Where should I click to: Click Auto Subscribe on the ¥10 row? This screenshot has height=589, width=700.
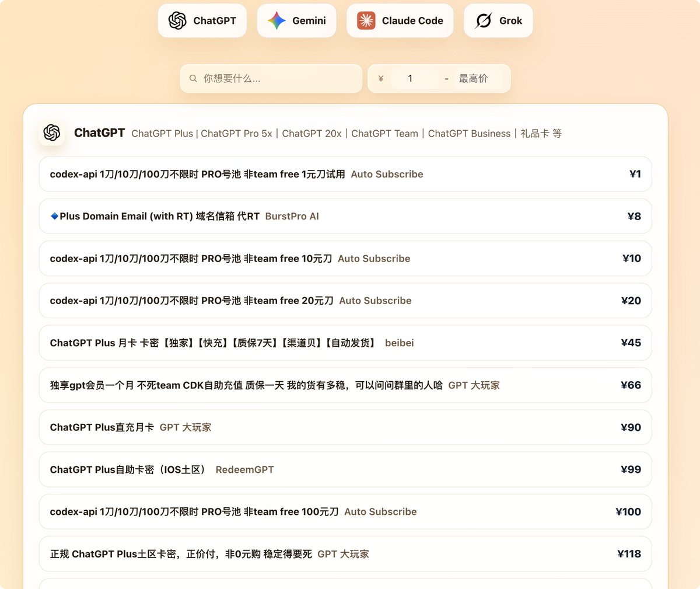coord(374,259)
